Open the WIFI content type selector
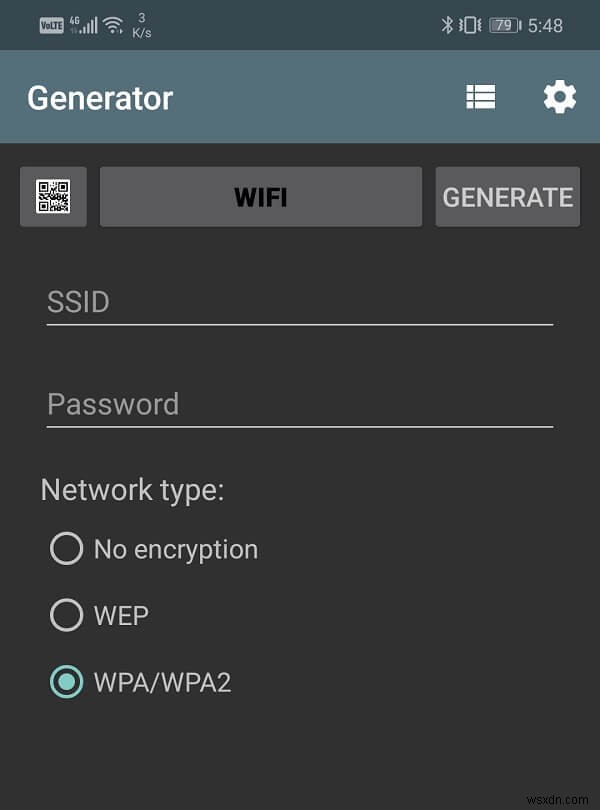Viewport: 600px width, 810px height. click(x=260, y=196)
